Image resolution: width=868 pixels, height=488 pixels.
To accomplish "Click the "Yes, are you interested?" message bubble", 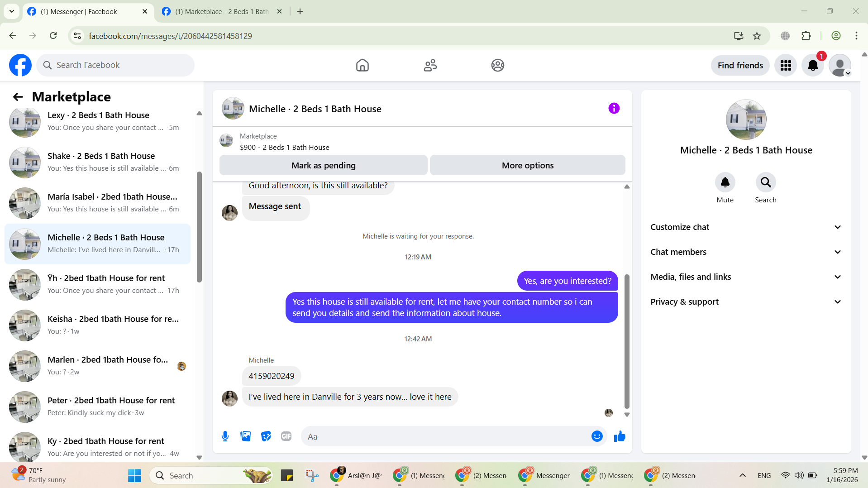I will [x=568, y=281].
